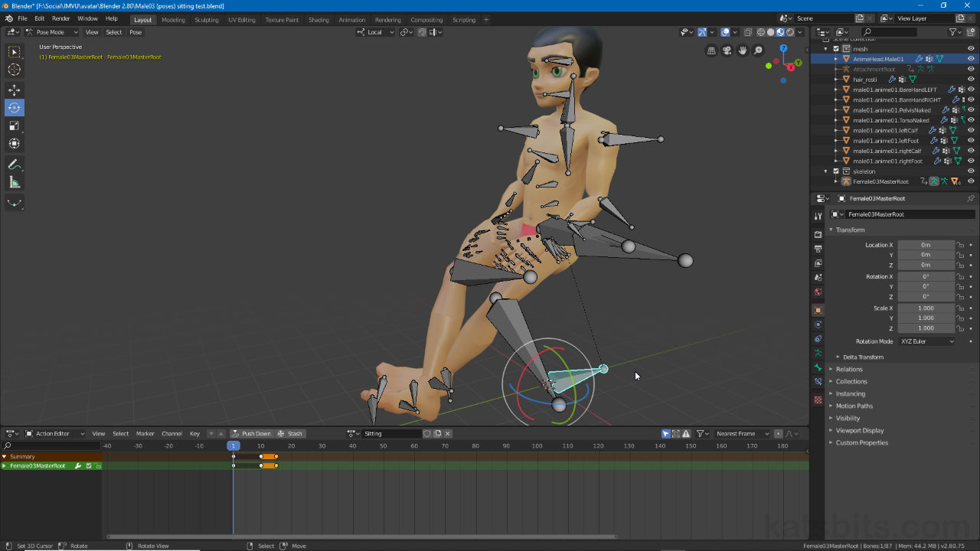This screenshot has width=980, height=551.
Task: Open the Output properties tab
Action: click(818, 249)
